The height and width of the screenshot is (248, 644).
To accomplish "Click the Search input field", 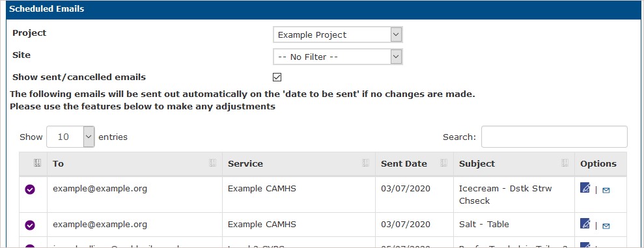I will [x=554, y=137].
